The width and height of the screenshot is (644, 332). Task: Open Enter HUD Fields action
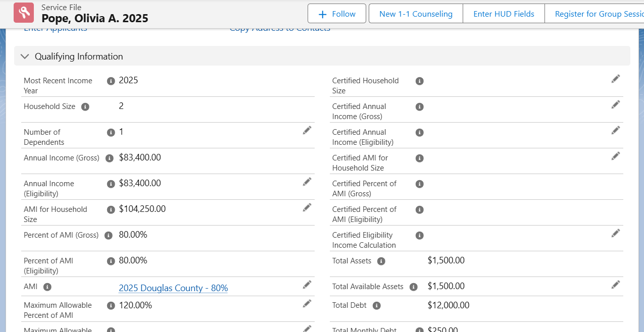(x=503, y=14)
